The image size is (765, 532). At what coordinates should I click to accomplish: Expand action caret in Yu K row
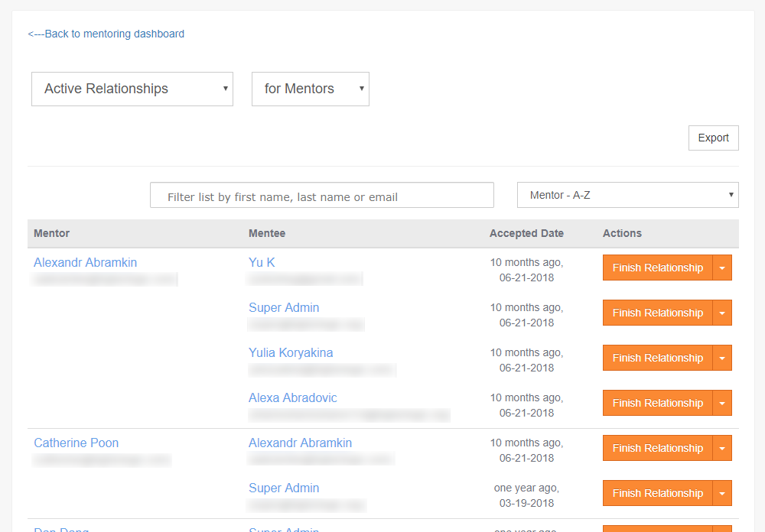(x=722, y=268)
